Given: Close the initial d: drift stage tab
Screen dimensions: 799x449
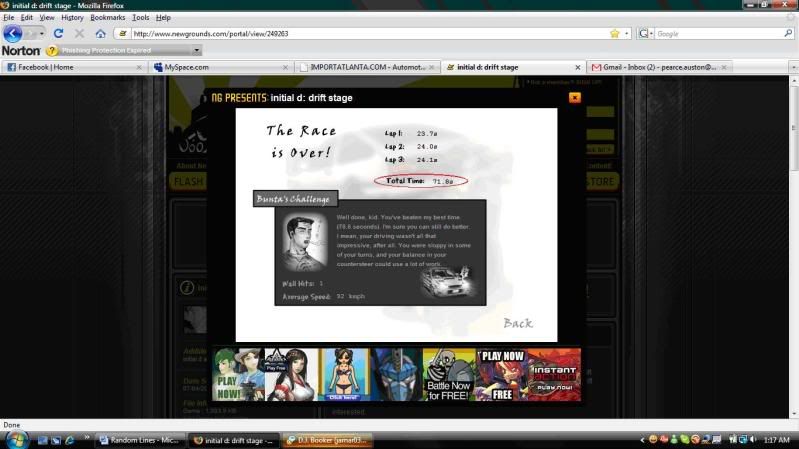Looking at the screenshot, I should (577, 67).
